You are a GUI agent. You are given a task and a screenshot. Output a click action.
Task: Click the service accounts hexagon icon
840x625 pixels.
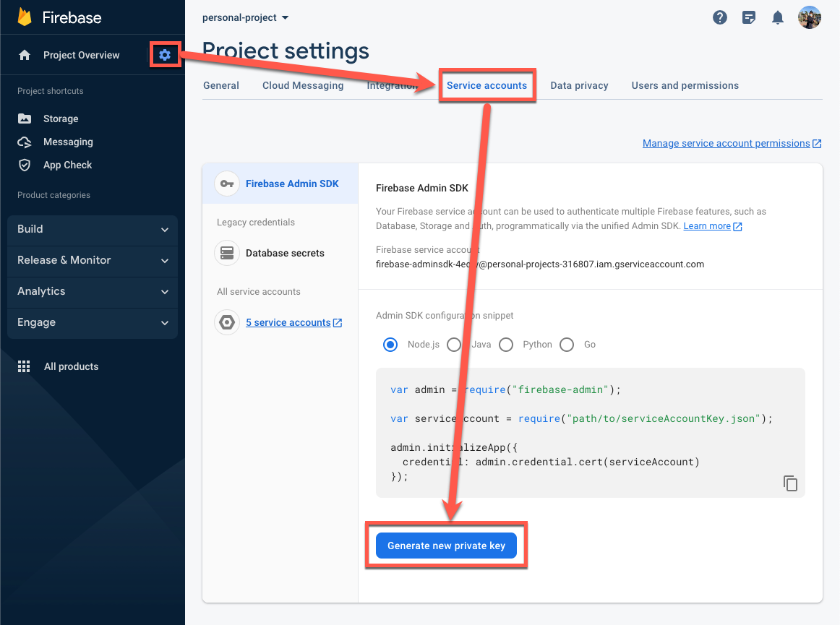click(x=227, y=322)
